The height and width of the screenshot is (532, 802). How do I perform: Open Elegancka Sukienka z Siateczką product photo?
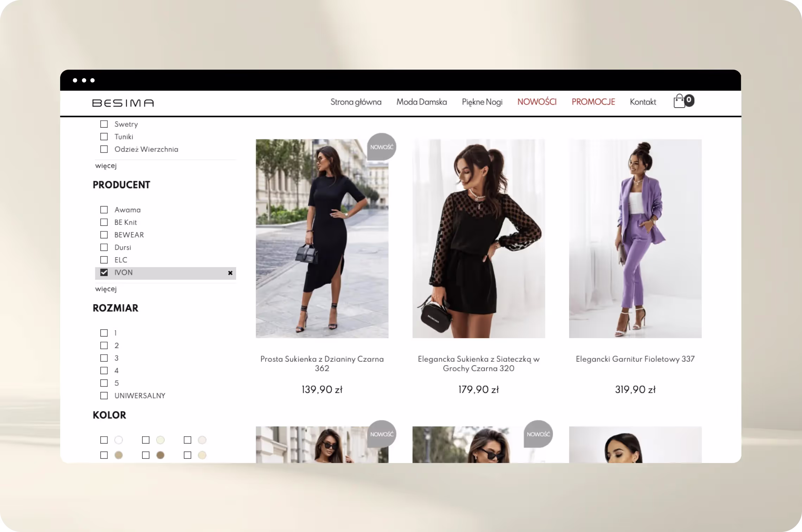(478, 239)
